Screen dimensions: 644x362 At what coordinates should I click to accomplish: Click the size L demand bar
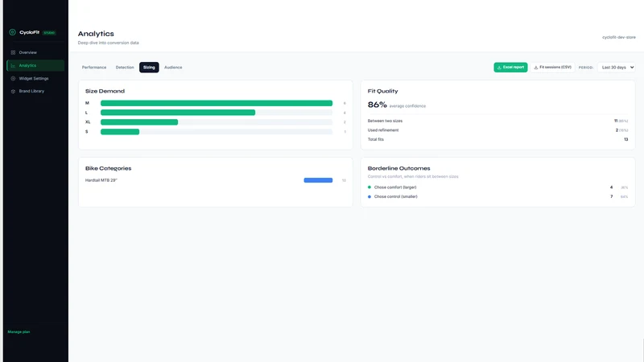pos(178,113)
